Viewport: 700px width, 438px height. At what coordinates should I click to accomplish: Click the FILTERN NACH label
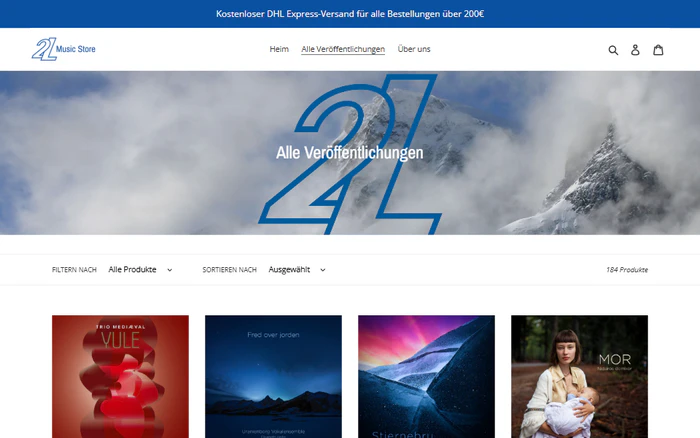point(74,270)
